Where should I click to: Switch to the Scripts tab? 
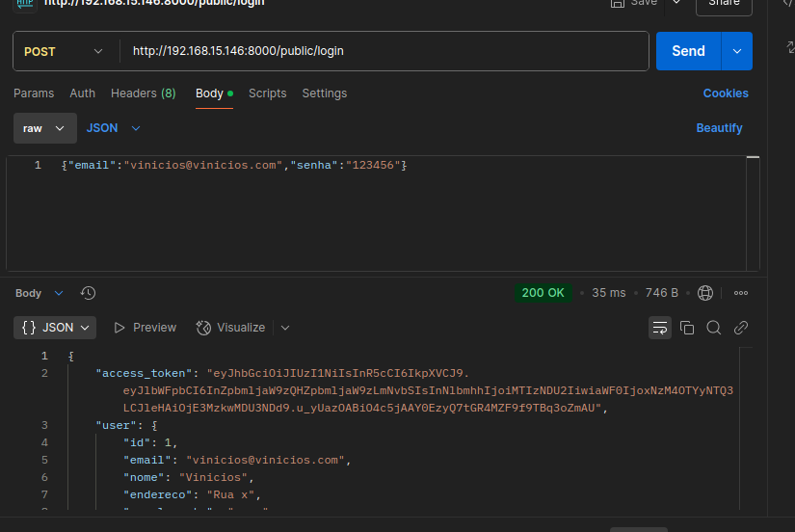click(267, 93)
